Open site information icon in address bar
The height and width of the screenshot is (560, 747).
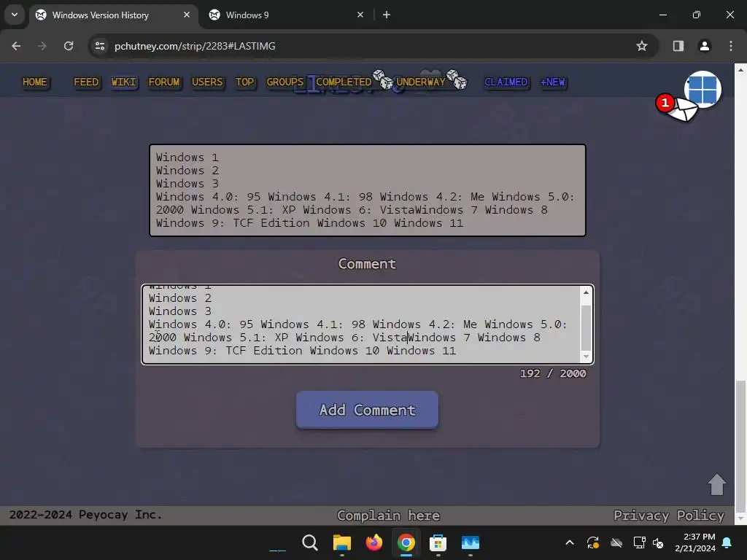coord(99,46)
